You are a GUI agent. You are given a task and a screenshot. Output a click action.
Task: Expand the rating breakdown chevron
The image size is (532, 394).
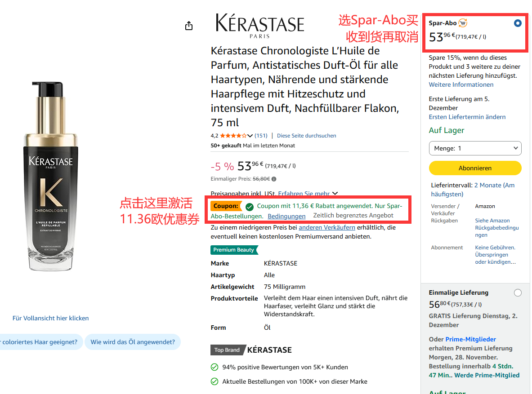[x=250, y=136]
